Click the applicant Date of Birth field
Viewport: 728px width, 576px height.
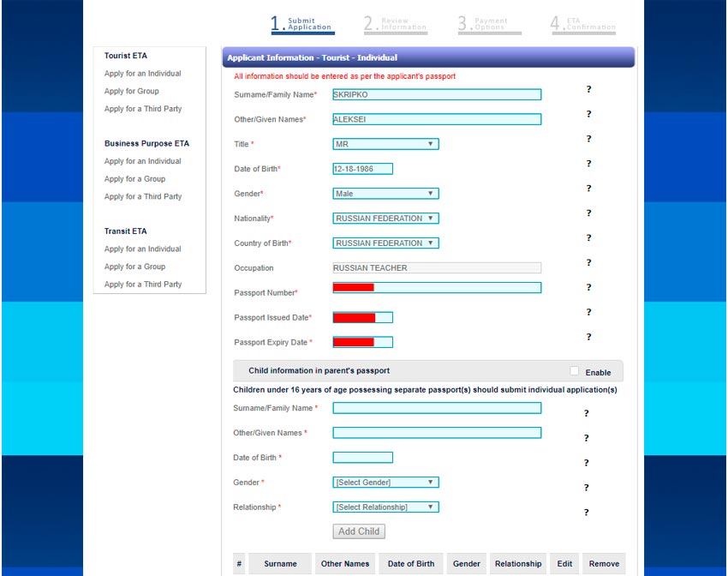tap(362, 170)
